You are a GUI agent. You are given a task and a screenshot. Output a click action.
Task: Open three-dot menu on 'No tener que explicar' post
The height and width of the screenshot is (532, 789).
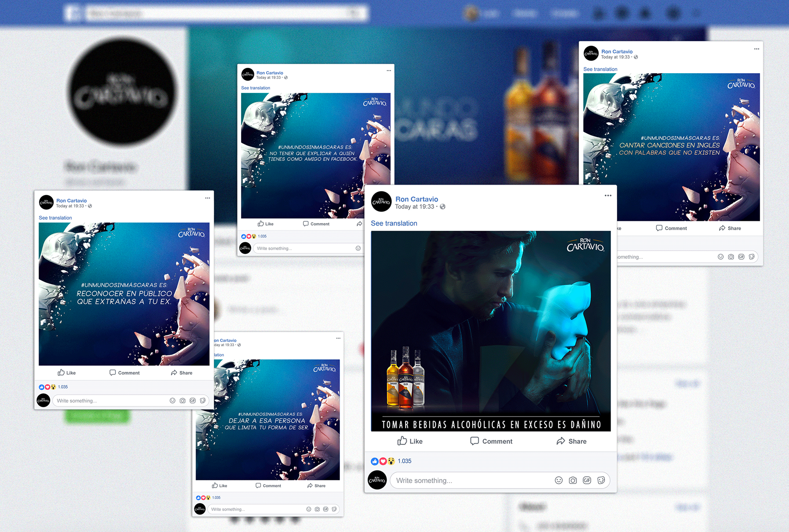click(389, 71)
